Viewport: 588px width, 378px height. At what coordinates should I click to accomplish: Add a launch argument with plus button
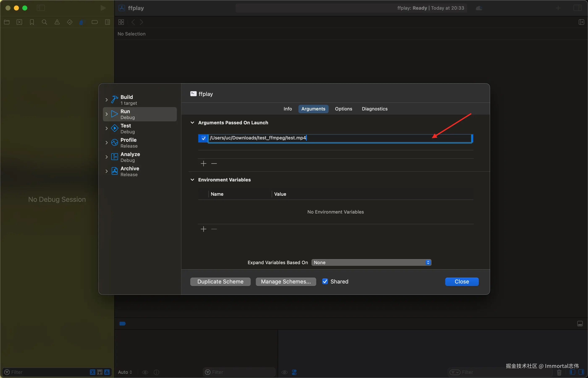[203, 163]
